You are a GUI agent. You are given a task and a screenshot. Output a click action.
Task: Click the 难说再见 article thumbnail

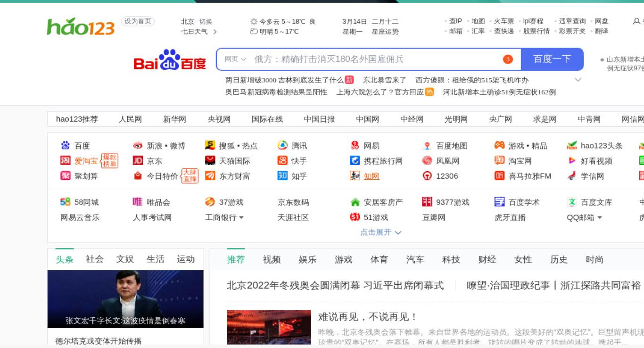[269, 327]
